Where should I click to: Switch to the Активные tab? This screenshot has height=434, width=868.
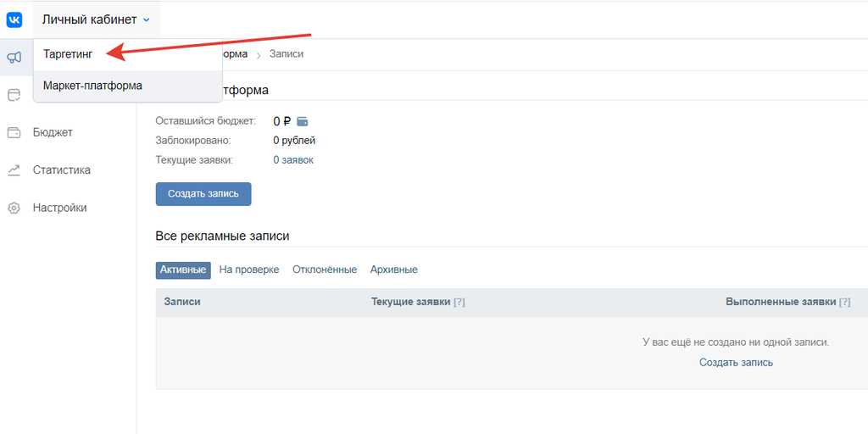pyautogui.click(x=183, y=270)
